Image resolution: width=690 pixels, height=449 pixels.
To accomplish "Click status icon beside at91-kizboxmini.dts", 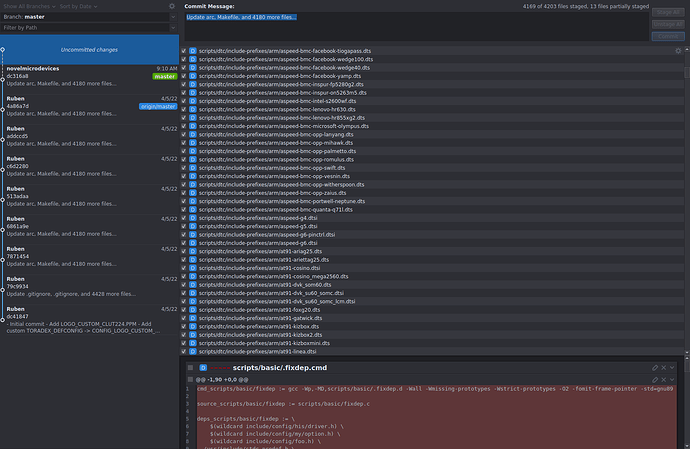I will pyautogui.click(x=193, y=343).
